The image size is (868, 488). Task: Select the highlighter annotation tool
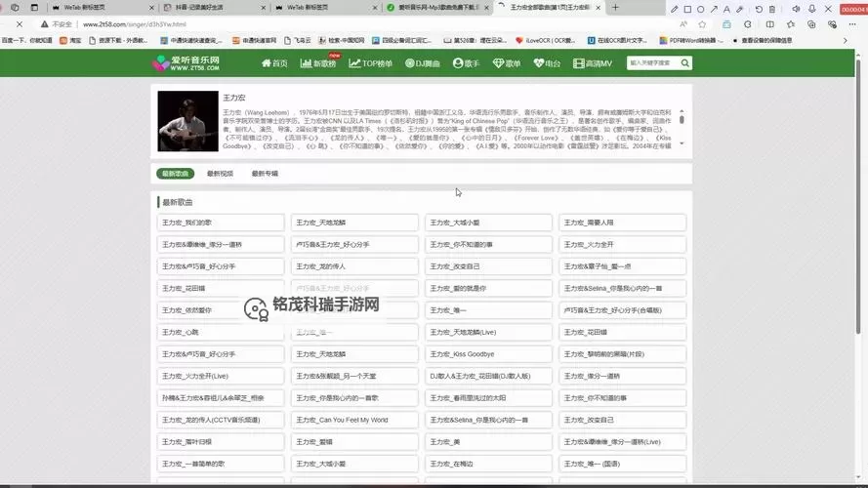click(739, 9)
